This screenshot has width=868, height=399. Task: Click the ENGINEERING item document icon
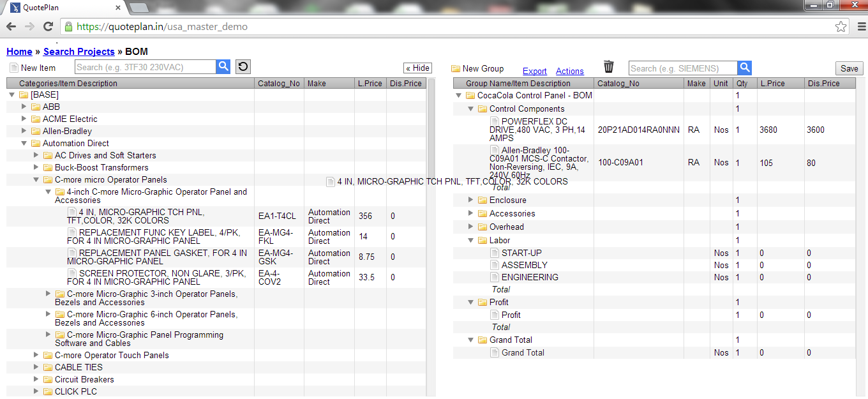[495, 277]
